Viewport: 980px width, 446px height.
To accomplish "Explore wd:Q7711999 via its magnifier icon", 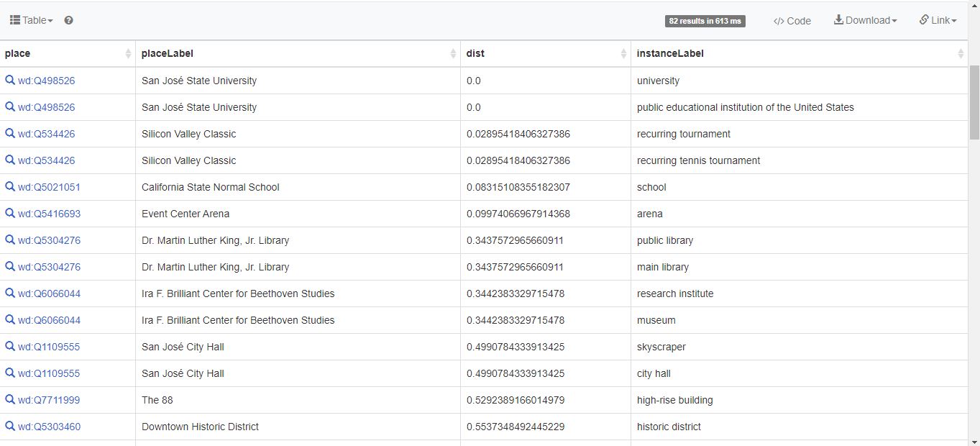I will [10, 399].
